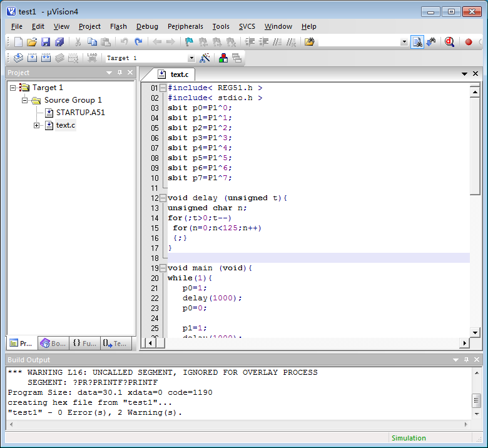Image resolution: width=488 pixels, height=448 pixels.
Task: Click the Find document binoculars icon
Action: (x=417, y=42)
